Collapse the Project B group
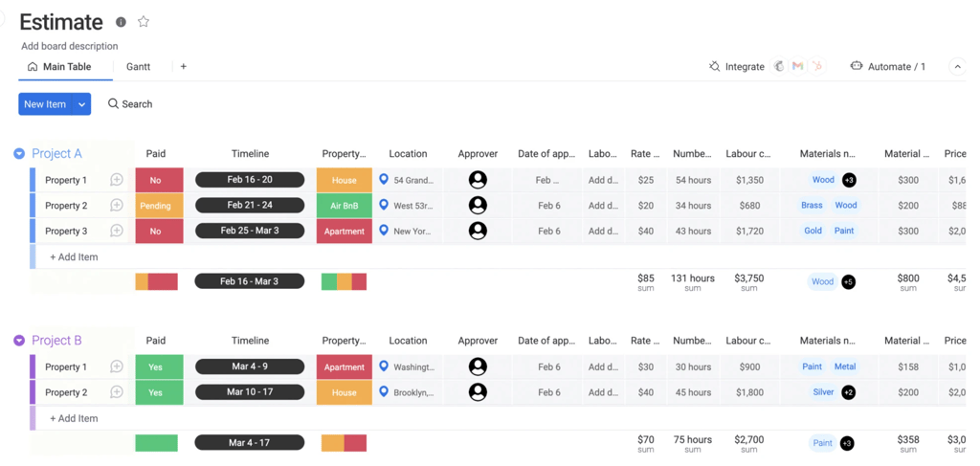The height and width of the screenshot is (466, 980). pyautogui.click(x=19, y=341)
